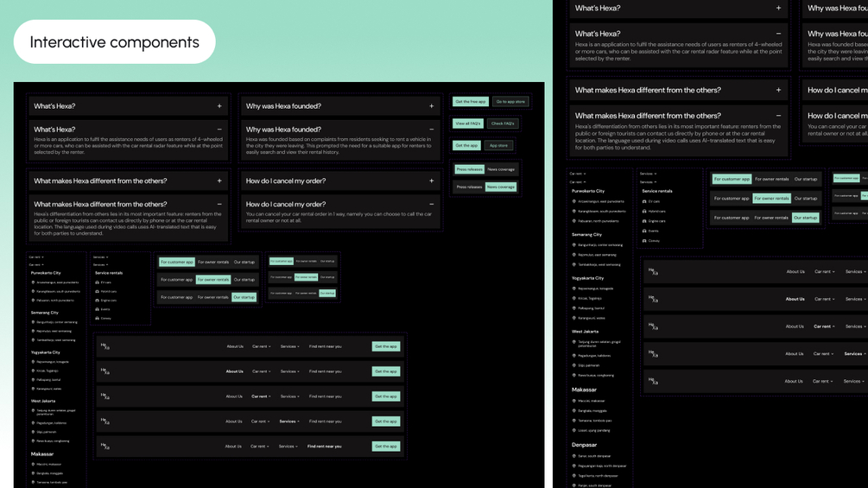Main board: Hexa logo in navbar with bold About Us
This screenshot has height=488, width=868.
pos(105,371)
